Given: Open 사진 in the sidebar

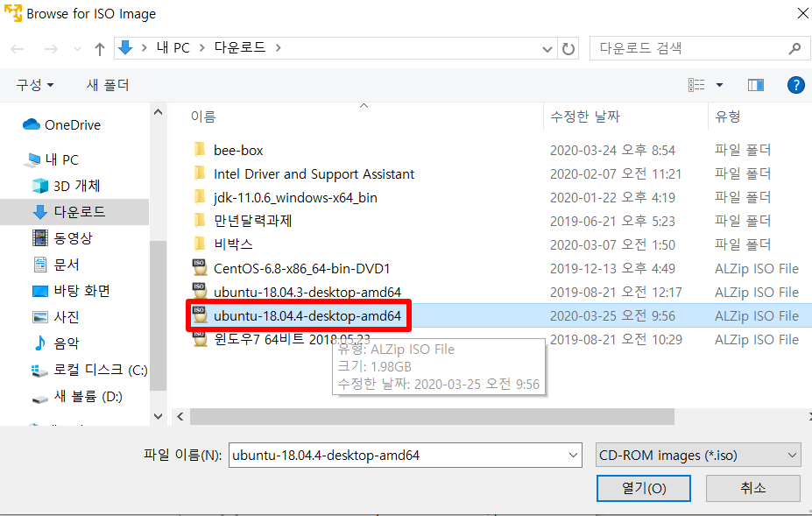Looking at the screenshot, I should 56,316.
